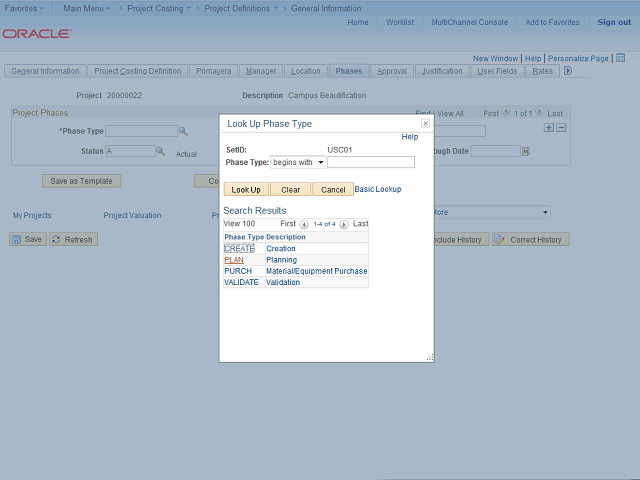Click Refresh button
640x480 pixels.
click(73, 239)
